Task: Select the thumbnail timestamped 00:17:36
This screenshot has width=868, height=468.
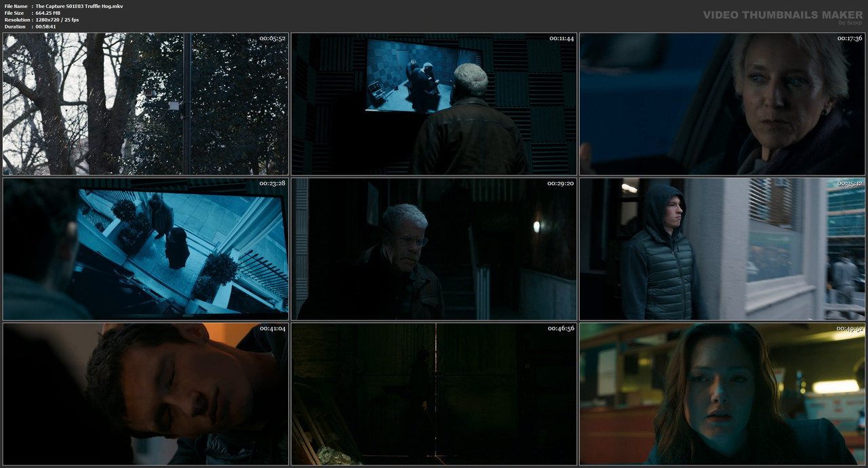Action: pos(722,104)
